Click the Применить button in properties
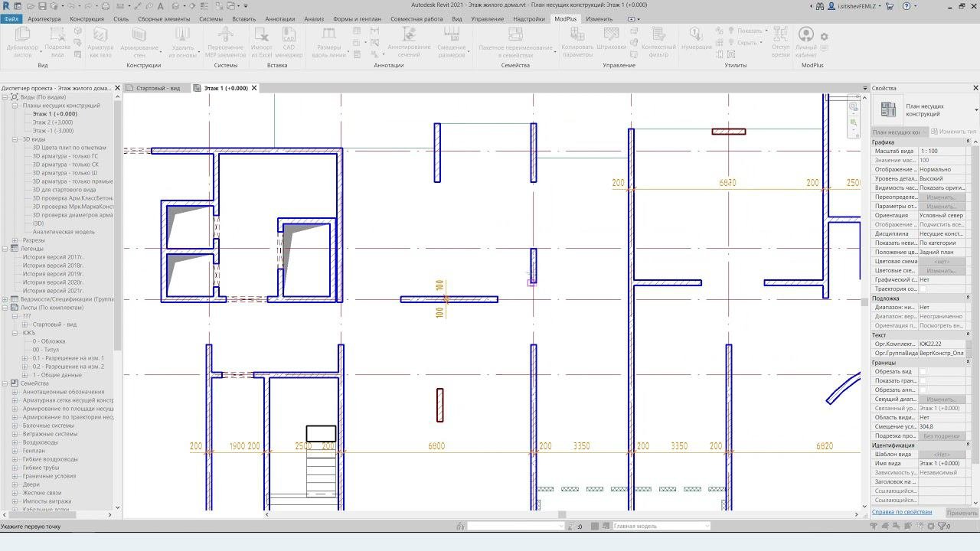This screenshot has height=551, width=980. 962,513
